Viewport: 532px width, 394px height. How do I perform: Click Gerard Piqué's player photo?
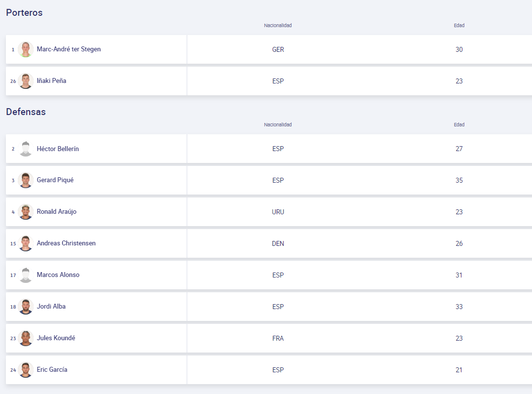(x=26, y=180)
